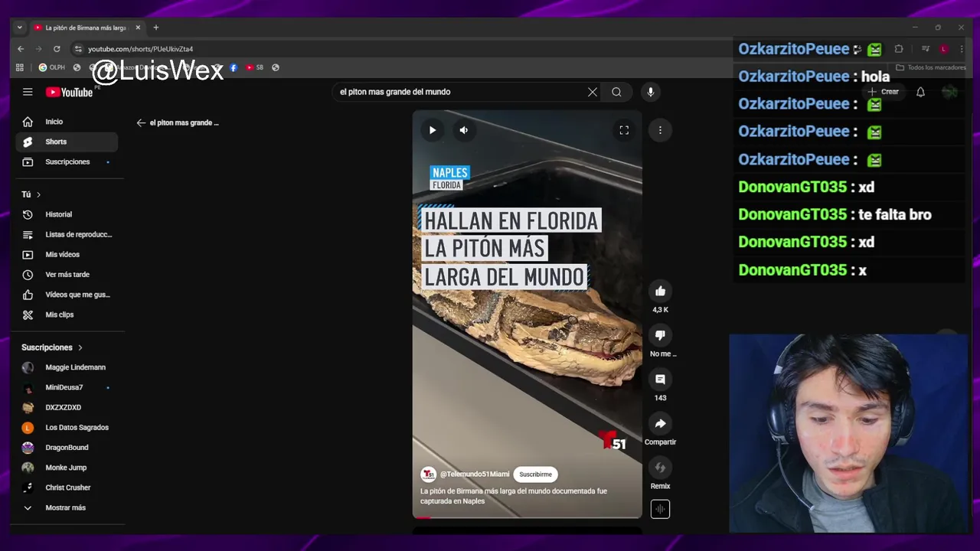Viewport: 980px width, 551px height.
Task: Go back in the browser
Action: tap(21, 49)
